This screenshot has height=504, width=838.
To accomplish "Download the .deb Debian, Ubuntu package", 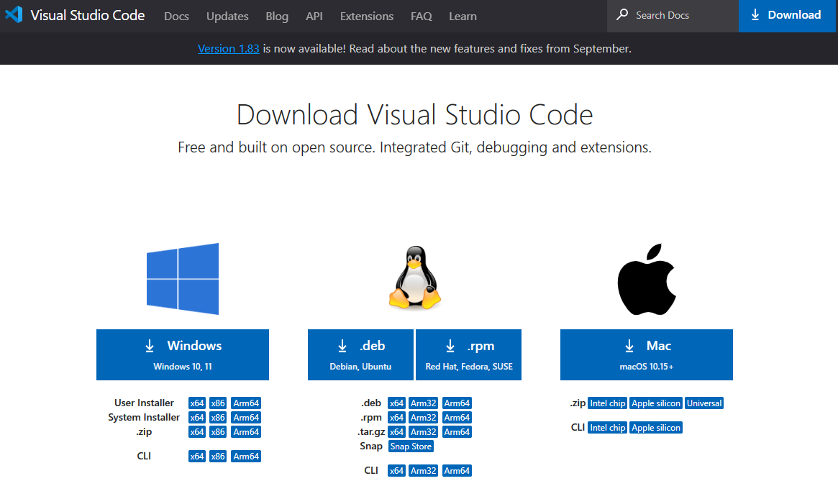I will [x=361, y=355].
